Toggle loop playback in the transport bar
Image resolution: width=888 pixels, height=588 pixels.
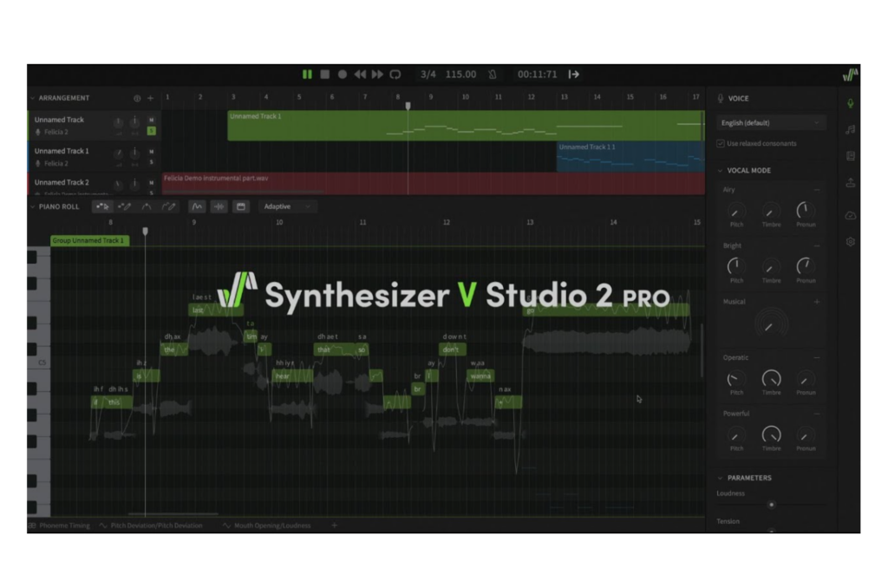(x=395, y=75)
